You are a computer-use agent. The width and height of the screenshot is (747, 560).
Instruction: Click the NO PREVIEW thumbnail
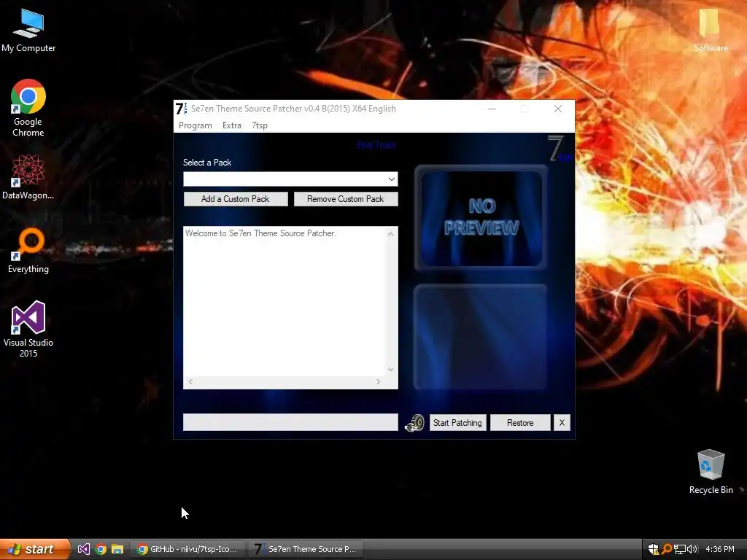(x=481, y=217)
